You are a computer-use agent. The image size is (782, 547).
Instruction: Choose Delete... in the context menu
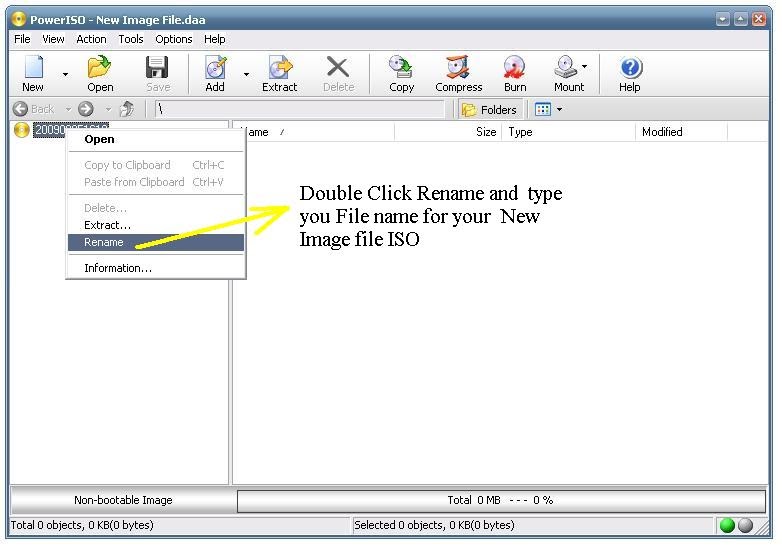[x=156, y=208]
